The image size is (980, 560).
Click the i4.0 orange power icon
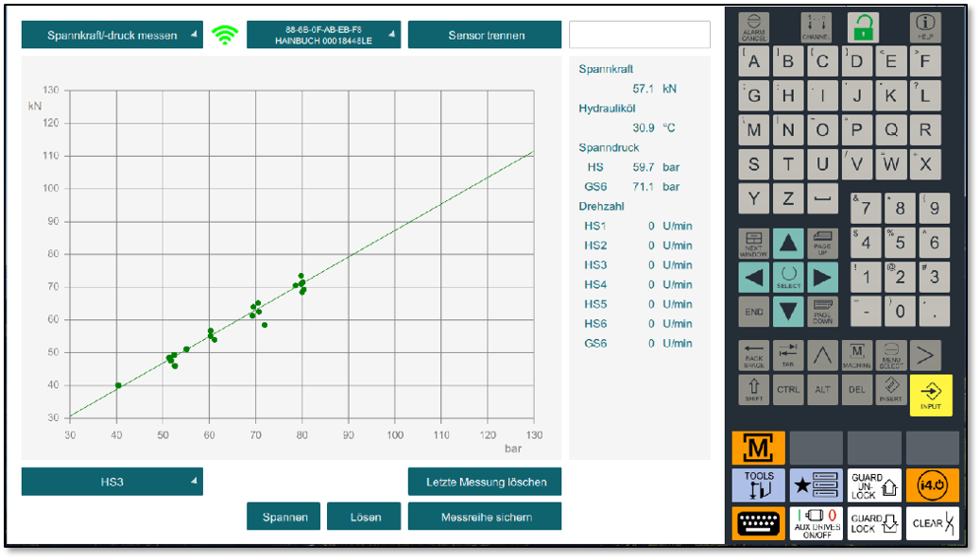click(932, 485)
